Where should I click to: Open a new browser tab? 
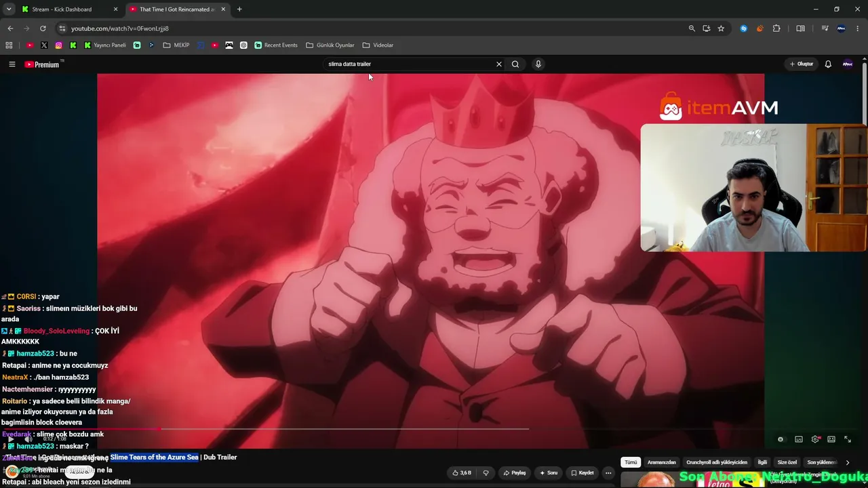tap(239, 9)
